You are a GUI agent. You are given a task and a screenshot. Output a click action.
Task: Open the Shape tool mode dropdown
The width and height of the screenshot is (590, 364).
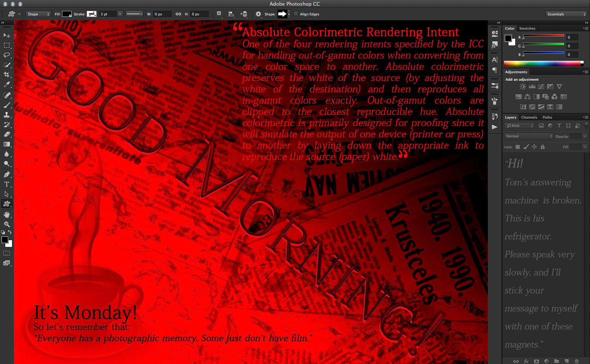38,14
